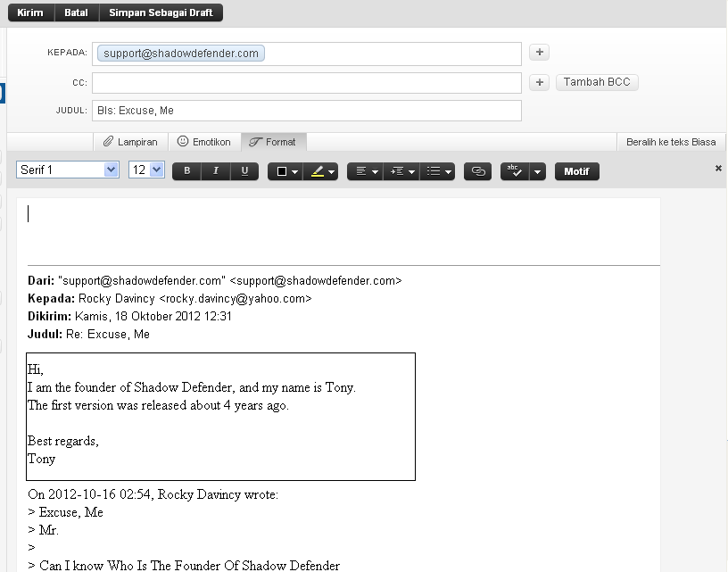Image resolution: width=728 pixels, height=572 pixels.
Task: Insert a hyperlink with link icon
Action: (478, 171)
